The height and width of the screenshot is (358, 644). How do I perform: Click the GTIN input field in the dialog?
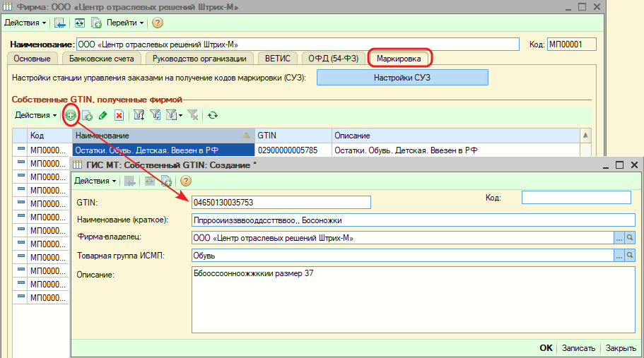point(281,203)
